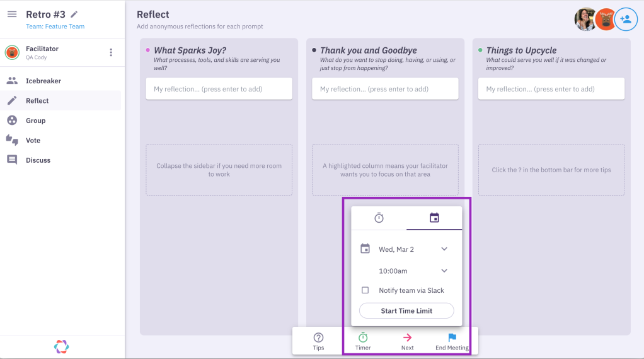This screenshot has height=359, width=644.
Task: Click the What Sparks Joy reflection field
Action: click(219, 89)
